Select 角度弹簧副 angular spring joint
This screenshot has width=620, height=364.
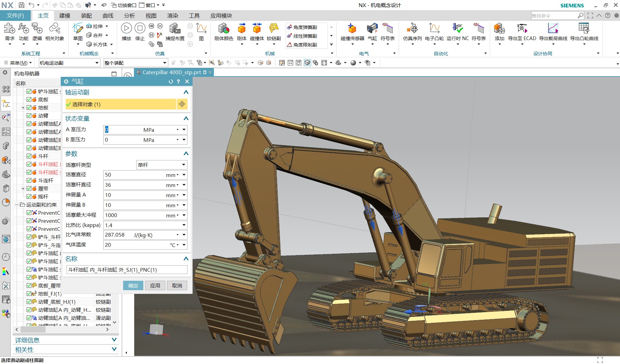click(x=302, y=27)
